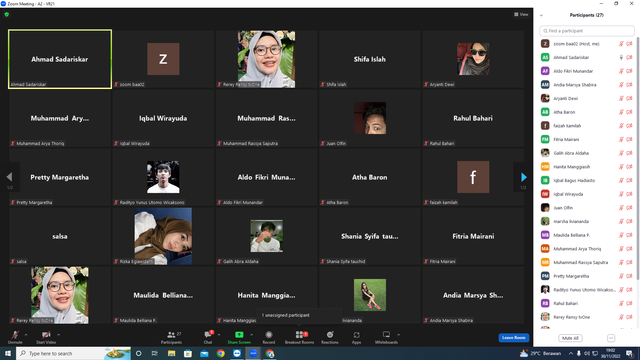Image resolution: width=640 pixels, height=360 pixels.
Task: Open Mail app from taskbar
Action: click(x=204, y=353)
